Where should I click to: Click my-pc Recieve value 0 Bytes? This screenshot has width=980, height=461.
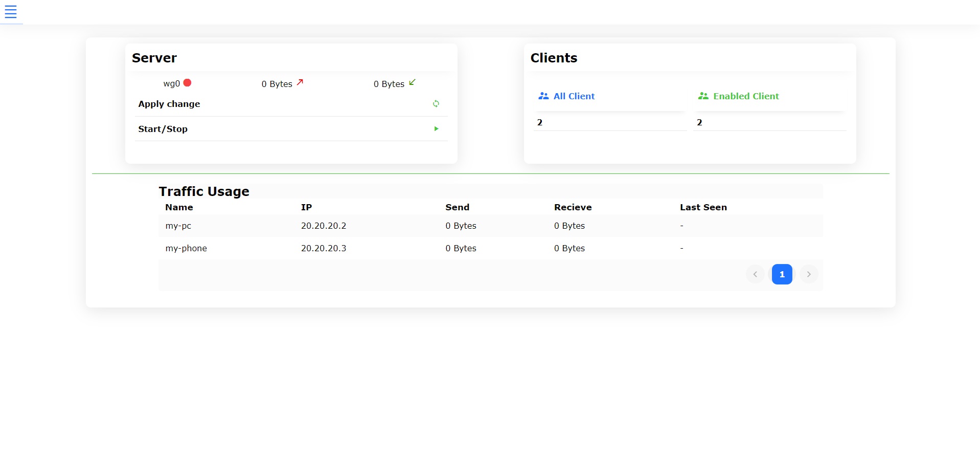(569, 226)
